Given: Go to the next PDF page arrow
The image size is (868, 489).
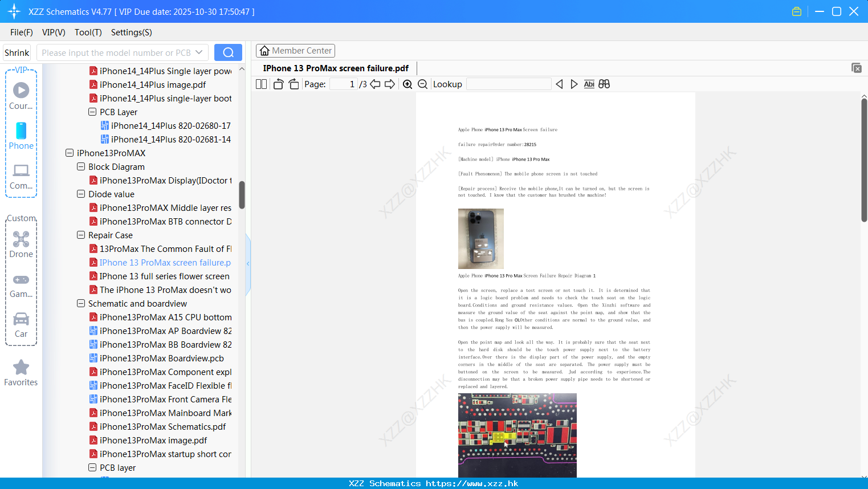Looking at the screenshot, I should 390,84.
